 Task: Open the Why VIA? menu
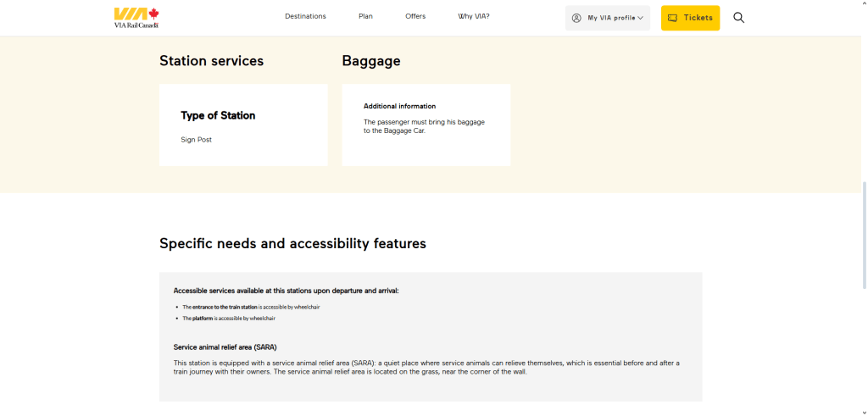click(x=473, y=16)
